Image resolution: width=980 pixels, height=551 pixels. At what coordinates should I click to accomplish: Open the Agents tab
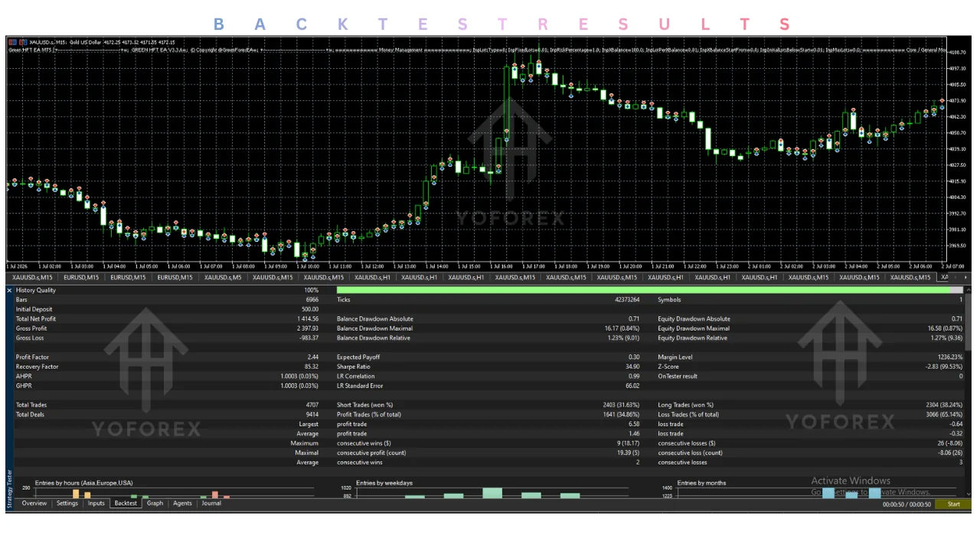coord(182,504)
